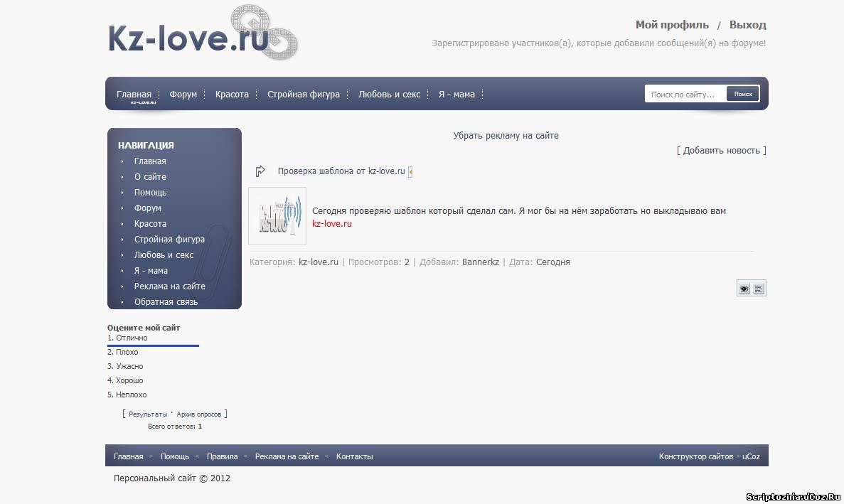
Task: Open Архив опросов link
Action: 198,414
